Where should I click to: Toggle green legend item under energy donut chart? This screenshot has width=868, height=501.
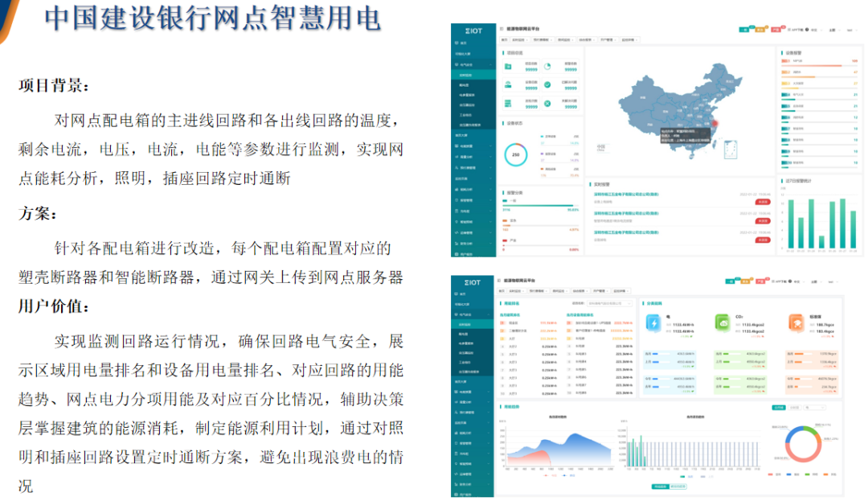point(812,474)
